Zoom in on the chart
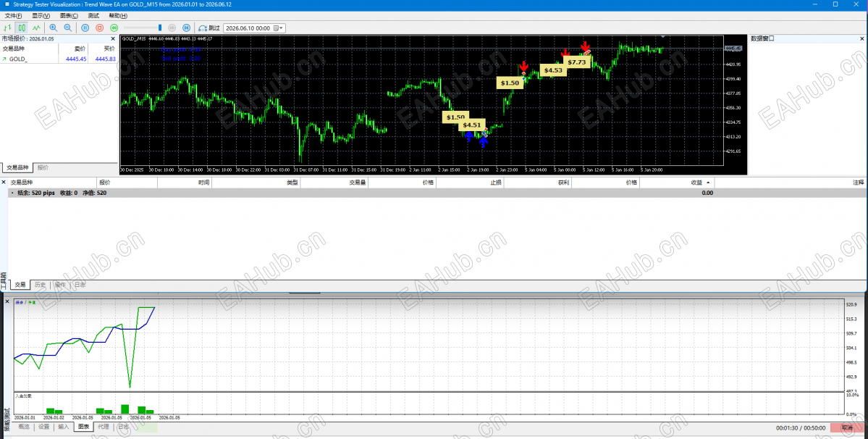 [54, 28]
